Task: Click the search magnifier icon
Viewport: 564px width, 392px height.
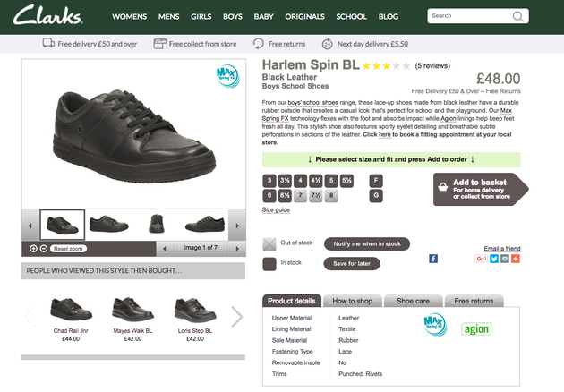Action: 517,16
